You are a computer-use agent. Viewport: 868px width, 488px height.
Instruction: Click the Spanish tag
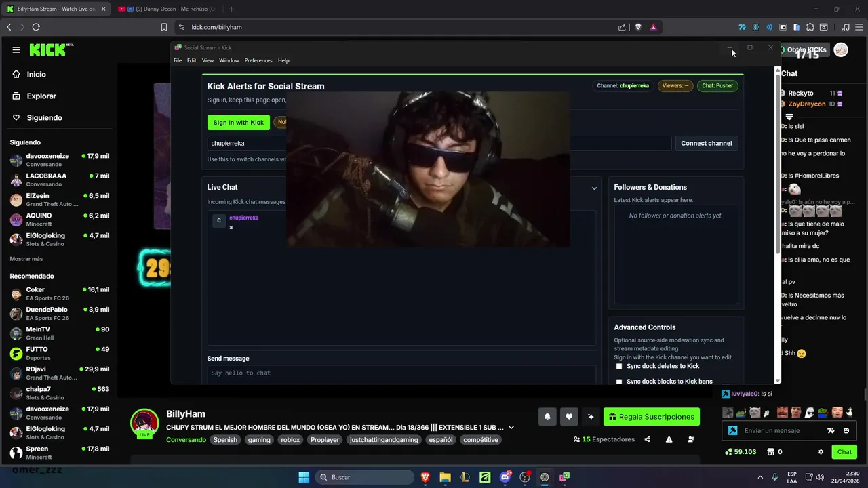tap(225, 440)
